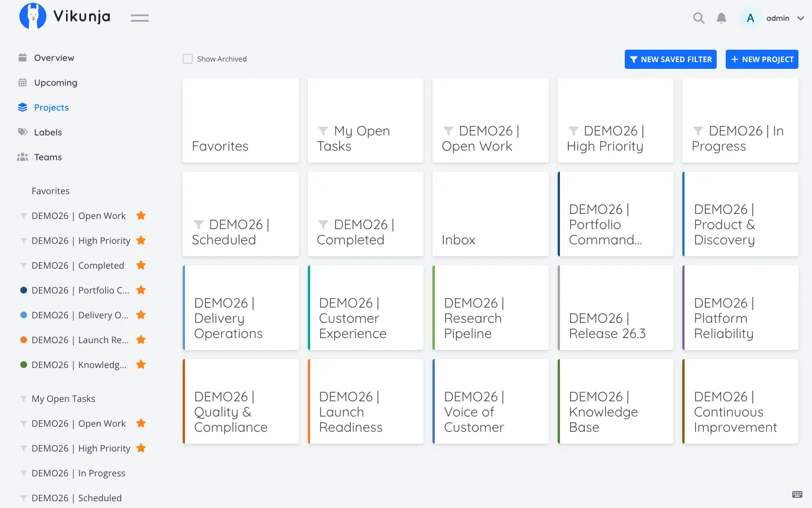
Task: Click the Teams people icon in sidebar
Action: [23, 157]
